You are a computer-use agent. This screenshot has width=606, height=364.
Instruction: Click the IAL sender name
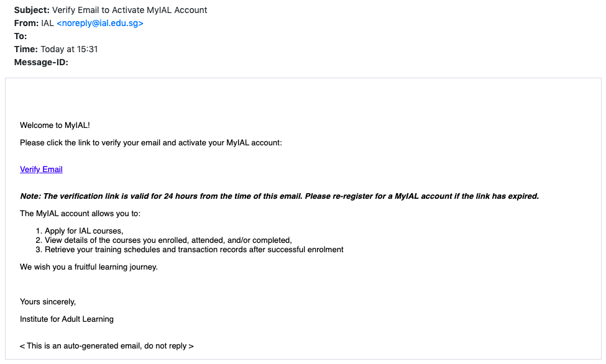point(47,23)
